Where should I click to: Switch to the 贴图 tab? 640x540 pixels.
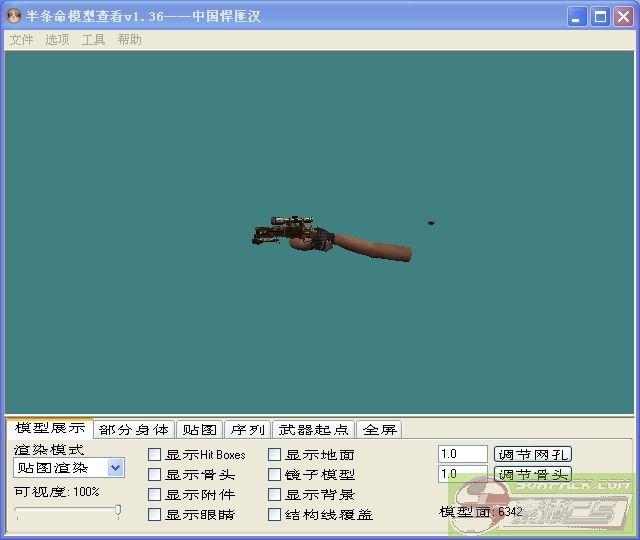pyautogui.click(x=199, y=430)
